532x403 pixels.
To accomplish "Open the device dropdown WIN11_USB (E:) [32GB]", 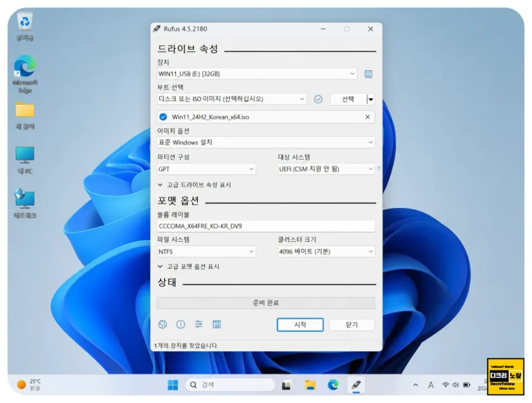I will click(257, 74).
